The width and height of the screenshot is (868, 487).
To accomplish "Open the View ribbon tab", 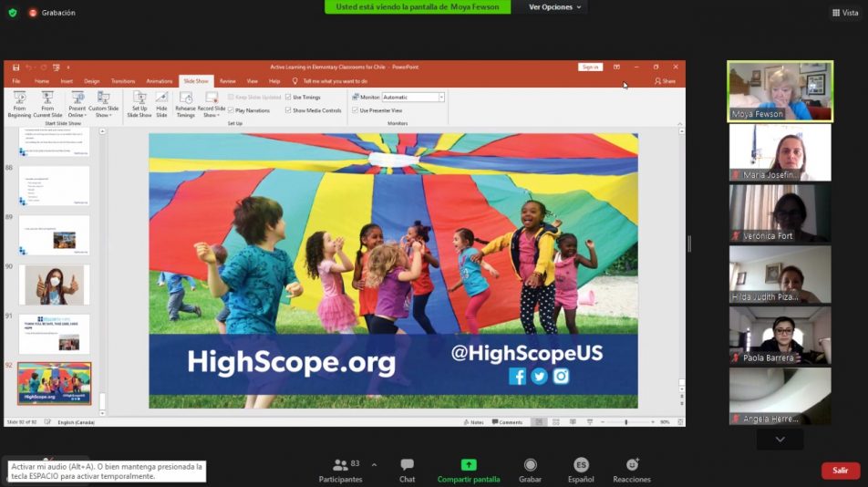I will (x=253, y=81).
